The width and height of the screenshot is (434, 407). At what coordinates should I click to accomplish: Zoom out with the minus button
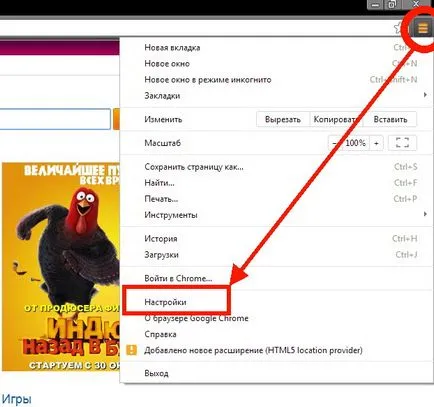pyautogui.click(x=335, y=143)
